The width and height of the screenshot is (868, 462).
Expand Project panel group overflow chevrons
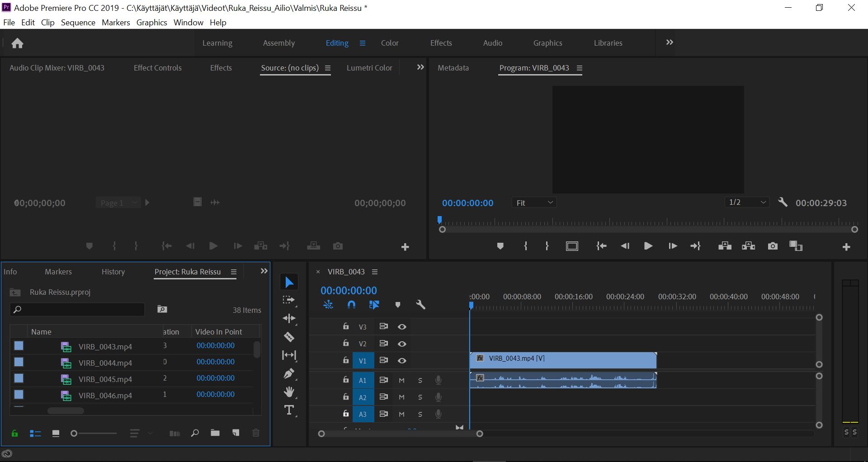[264, 271]
